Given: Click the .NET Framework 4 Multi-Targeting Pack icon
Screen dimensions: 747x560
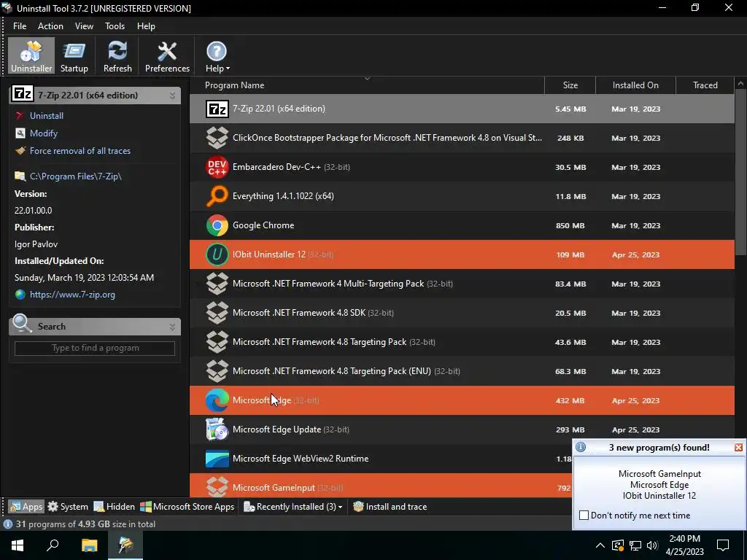Looking at the screenshot, I should pyautogui.click(x=217, y=284).
